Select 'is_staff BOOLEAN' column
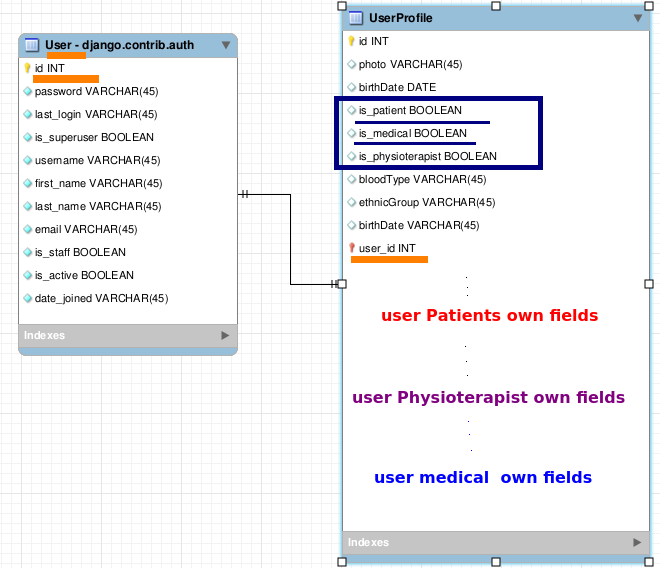This screenshot has width=660, height=568. [x=80, y=252]
